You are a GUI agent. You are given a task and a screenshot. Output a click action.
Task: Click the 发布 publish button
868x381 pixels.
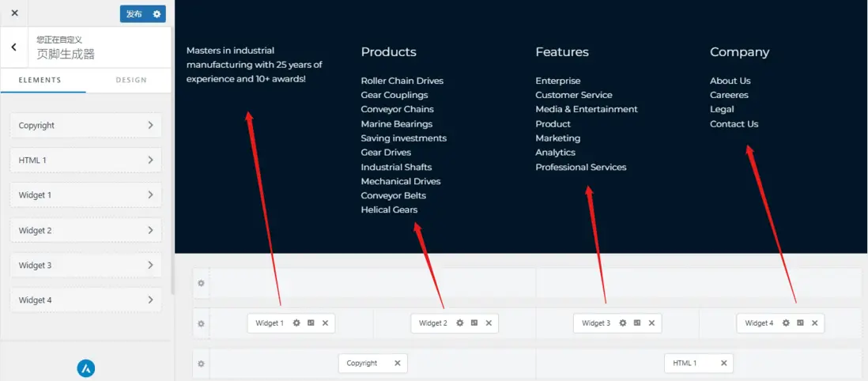tap(134, 13)
